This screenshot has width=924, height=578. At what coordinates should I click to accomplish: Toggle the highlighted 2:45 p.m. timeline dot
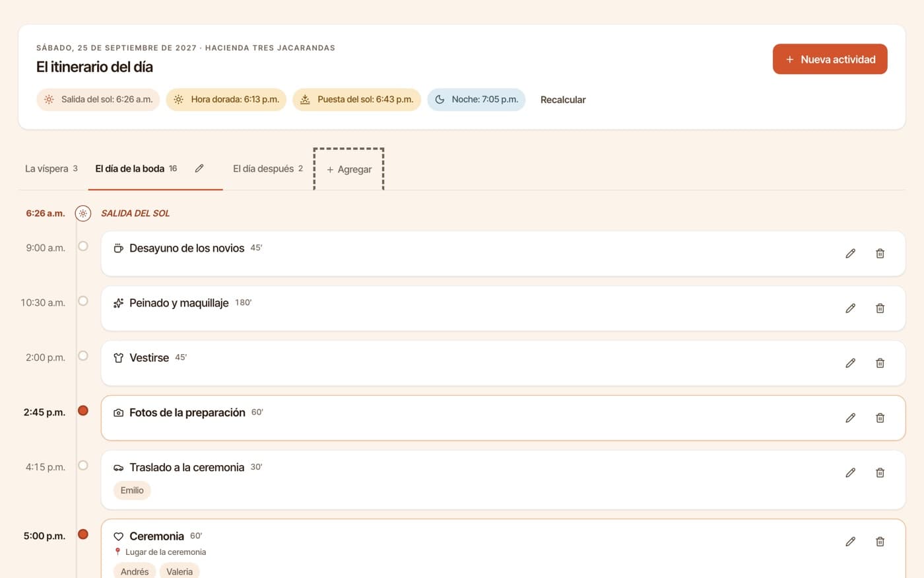coord(83,411)
